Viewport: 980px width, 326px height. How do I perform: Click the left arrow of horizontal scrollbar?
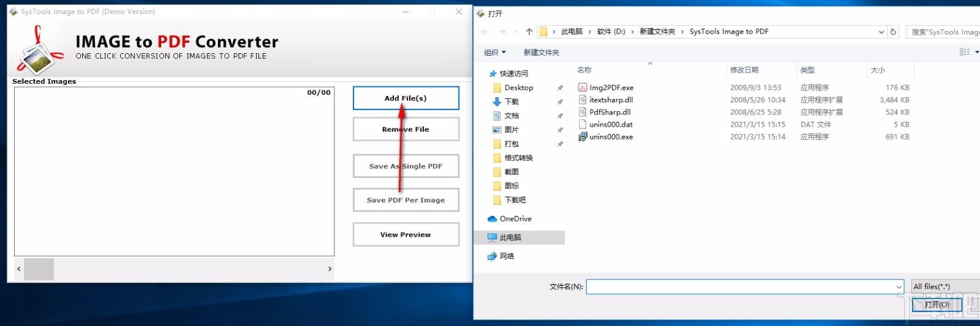pos(19,269)
